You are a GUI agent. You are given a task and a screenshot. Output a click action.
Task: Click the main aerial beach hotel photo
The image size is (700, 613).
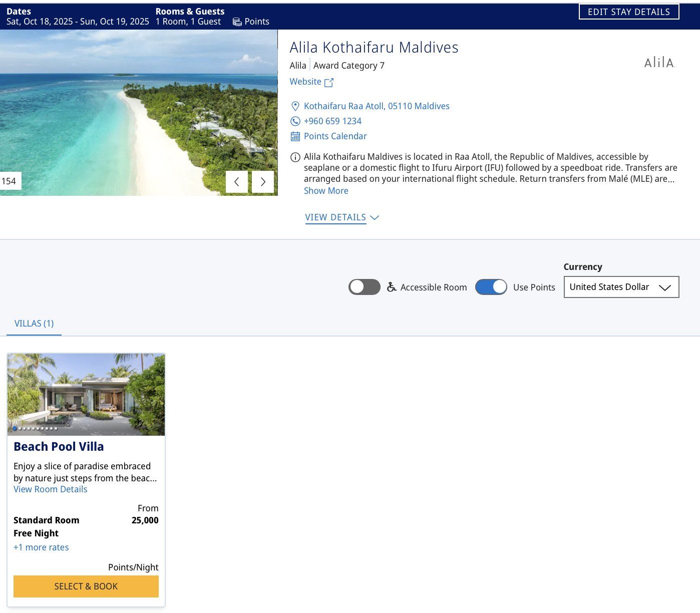click(x=139, y=113)
